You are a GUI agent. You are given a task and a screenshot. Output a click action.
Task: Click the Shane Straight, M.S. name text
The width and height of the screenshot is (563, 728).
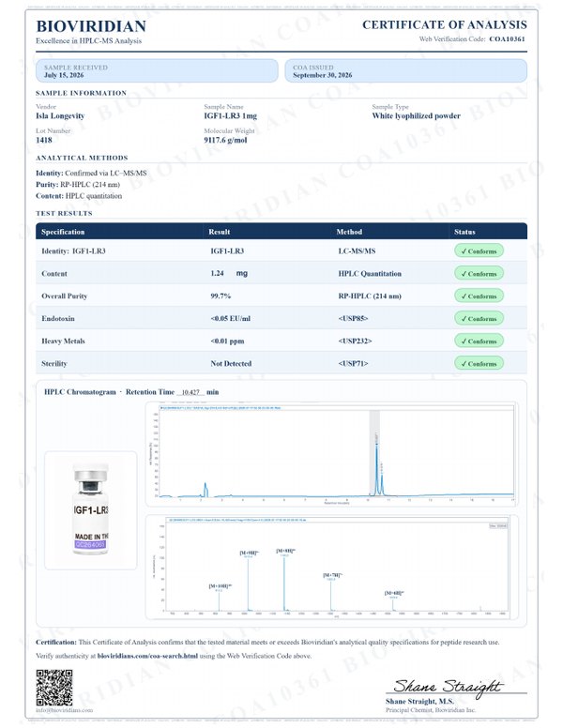coord(419,702)
